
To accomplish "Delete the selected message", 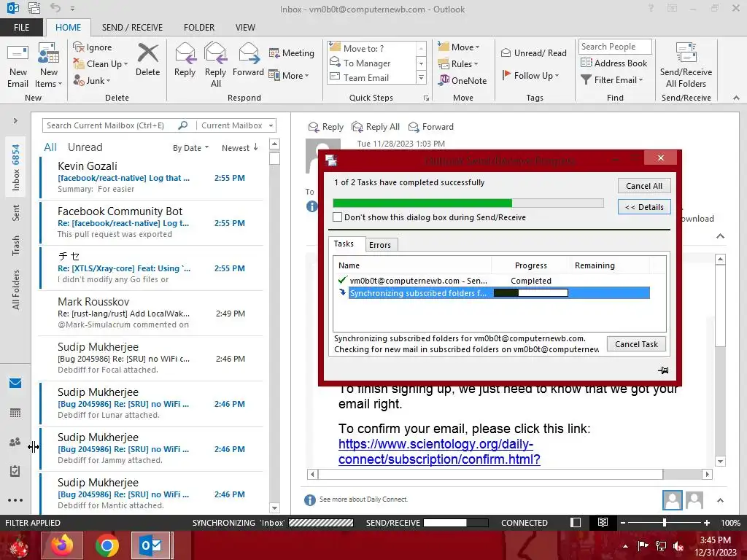I will coord(147,60).
